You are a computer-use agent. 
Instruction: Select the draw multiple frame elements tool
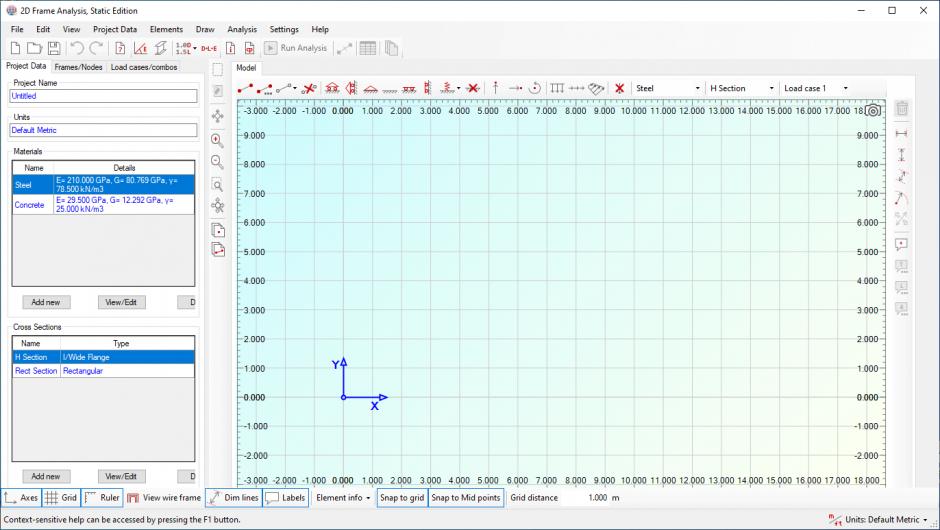(x=264, y=89)
